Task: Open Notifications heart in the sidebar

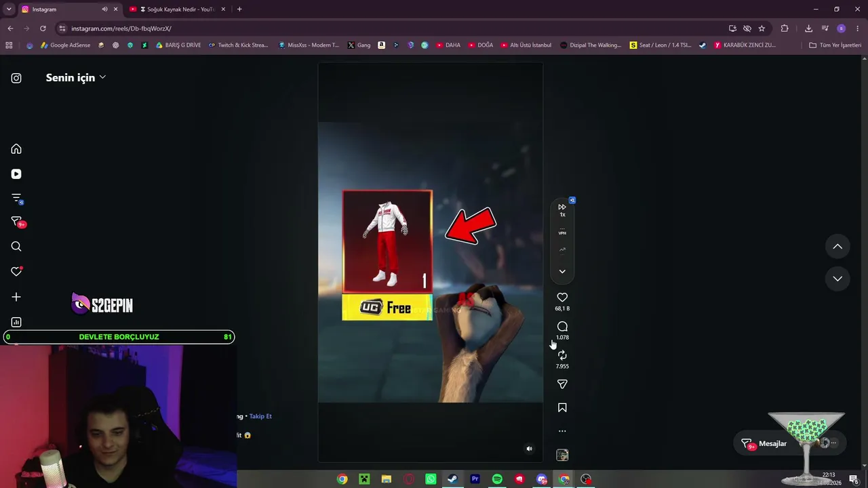Action: [x=16, y=272]
